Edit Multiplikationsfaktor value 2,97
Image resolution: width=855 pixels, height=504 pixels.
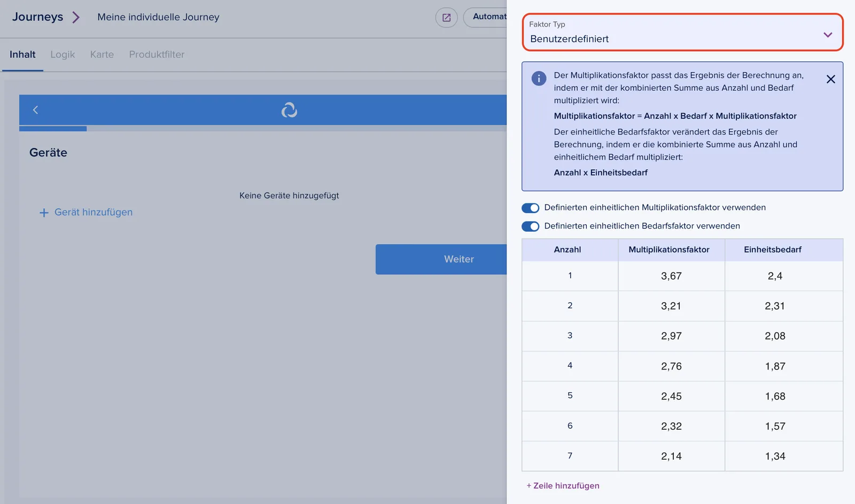(x=671, y=336)
